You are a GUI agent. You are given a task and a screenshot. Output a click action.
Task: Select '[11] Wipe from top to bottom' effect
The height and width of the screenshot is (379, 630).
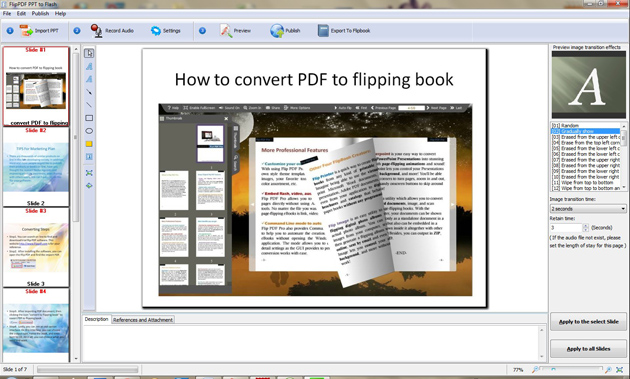tap(585, 182)
